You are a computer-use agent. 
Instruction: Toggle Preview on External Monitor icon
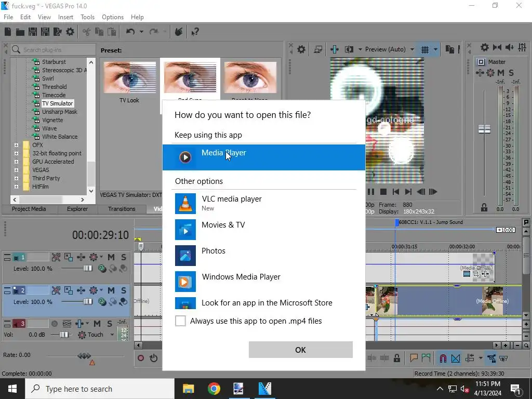click(x=318, y=49)
